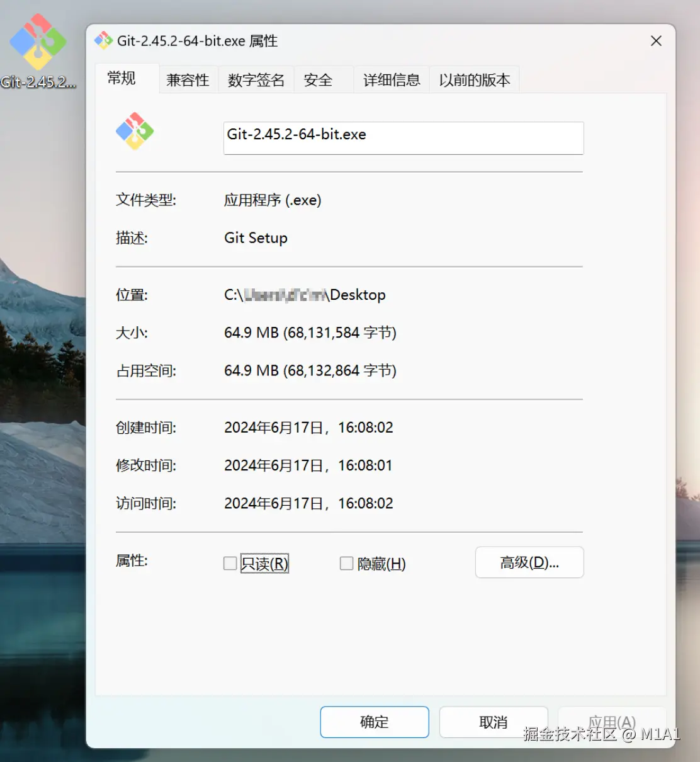Select the Git-2.45.2... desktop icon label
The image size is (700, 762).
pos(38,82)
